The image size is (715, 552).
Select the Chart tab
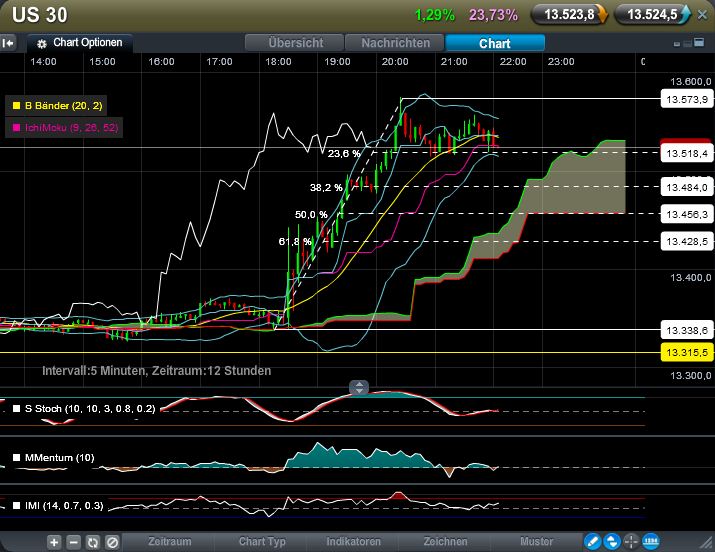[495, 43]
